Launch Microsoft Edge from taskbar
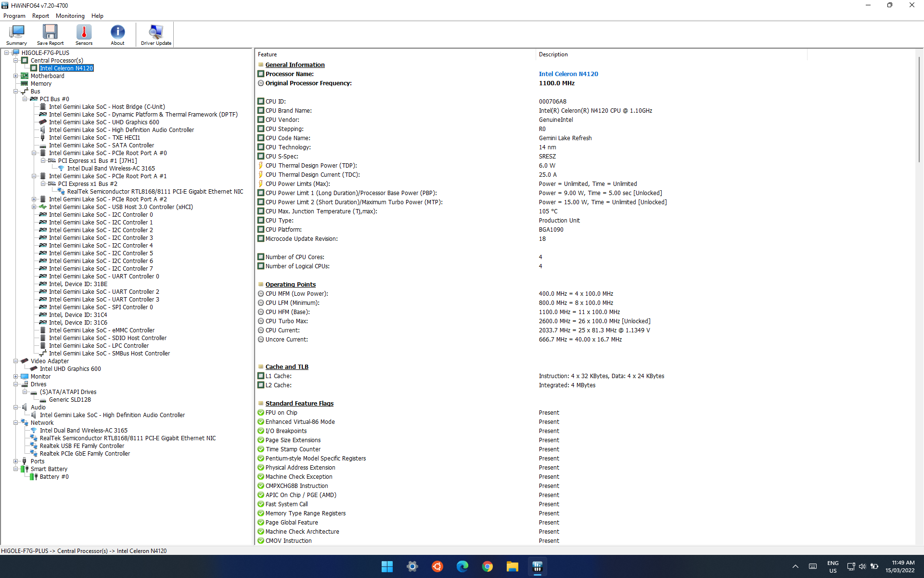Viewport: 924px width, 578px height. [x=462, y=566]
